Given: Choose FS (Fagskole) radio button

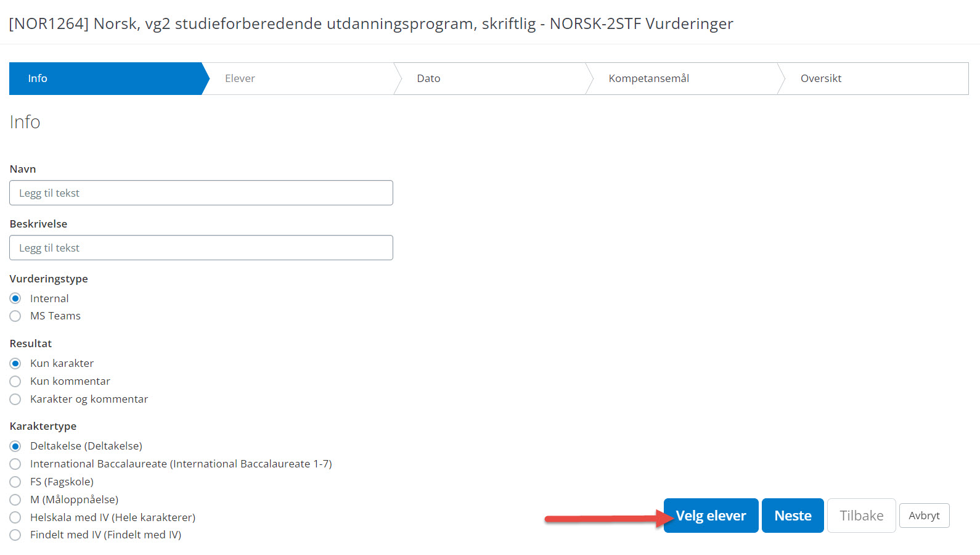Looking at the screenshot, I should [15, 482].
